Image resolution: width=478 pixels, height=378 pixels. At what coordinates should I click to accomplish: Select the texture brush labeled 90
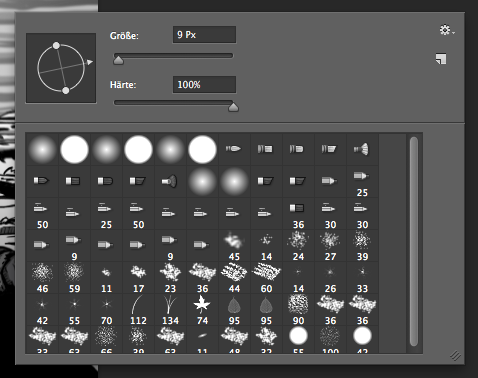[298, 309]
